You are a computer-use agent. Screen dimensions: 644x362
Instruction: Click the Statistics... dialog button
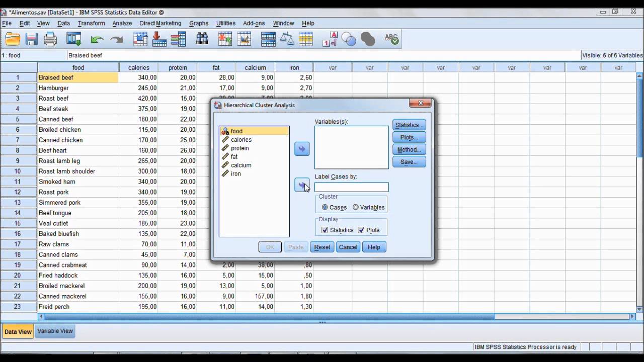[x=409, y=125]
